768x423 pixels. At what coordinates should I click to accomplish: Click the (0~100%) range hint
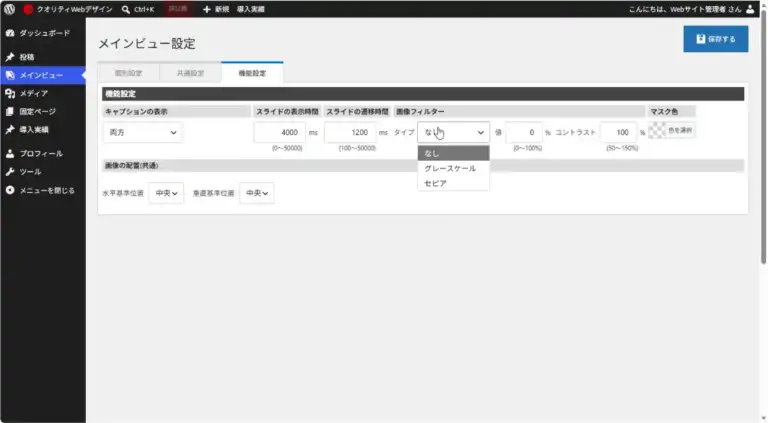(x=528, y=148)
